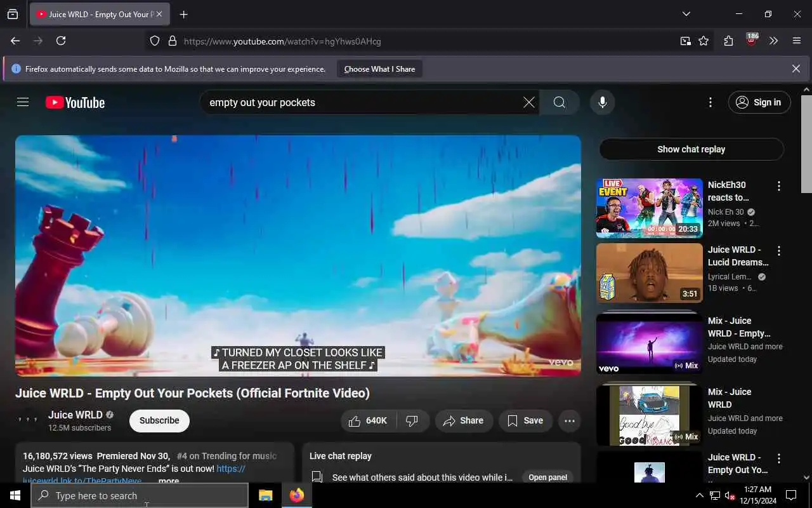
Task: Open the Firefox extensions puzzle icon
Action: click(728, 41)
